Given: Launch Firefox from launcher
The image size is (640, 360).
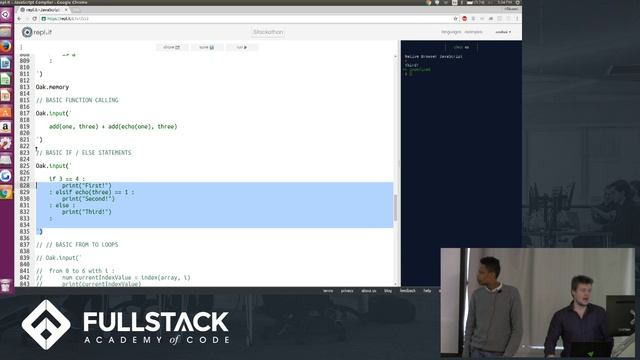Looking at the screenshot, I should 6,47.
